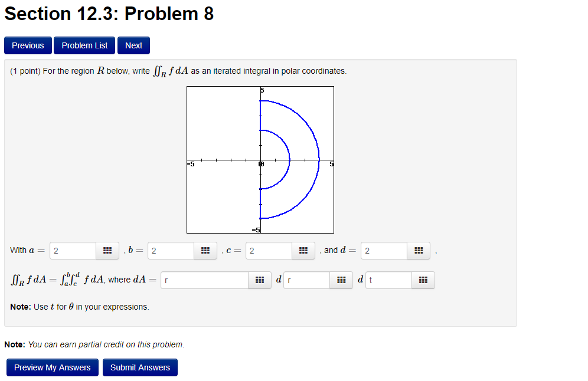The image size is (588, 381).
Task: Select the input field for a
Action: click(71, 250)
